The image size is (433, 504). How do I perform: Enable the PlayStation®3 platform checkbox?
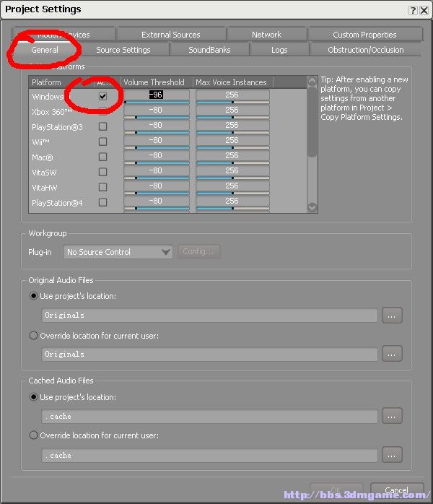[x=102, y=126]
